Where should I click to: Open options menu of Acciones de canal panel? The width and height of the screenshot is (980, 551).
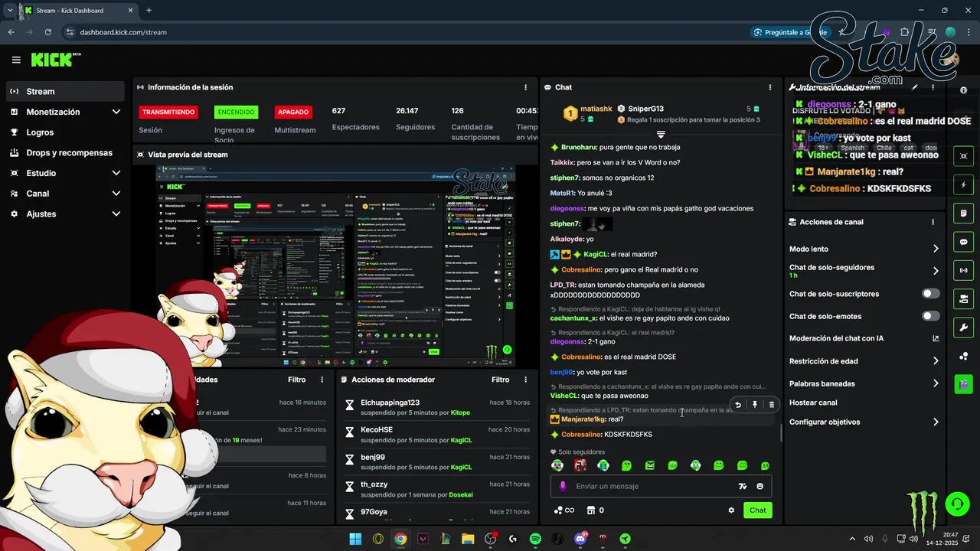tap(933, 222)
